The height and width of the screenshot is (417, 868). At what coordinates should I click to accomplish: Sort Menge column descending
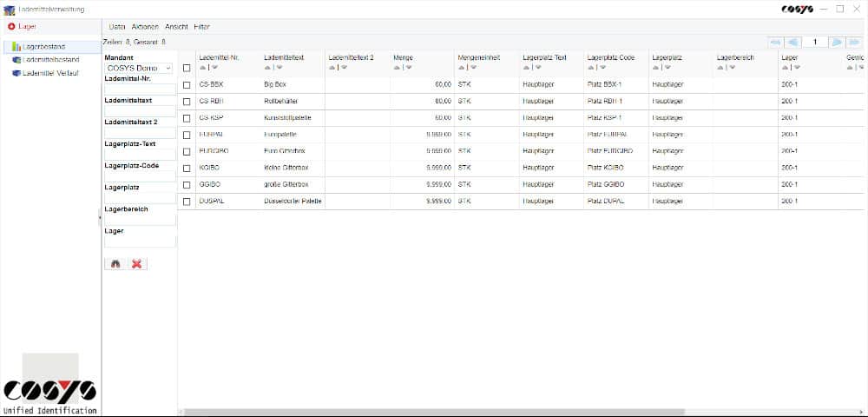(x=409, y=68)
